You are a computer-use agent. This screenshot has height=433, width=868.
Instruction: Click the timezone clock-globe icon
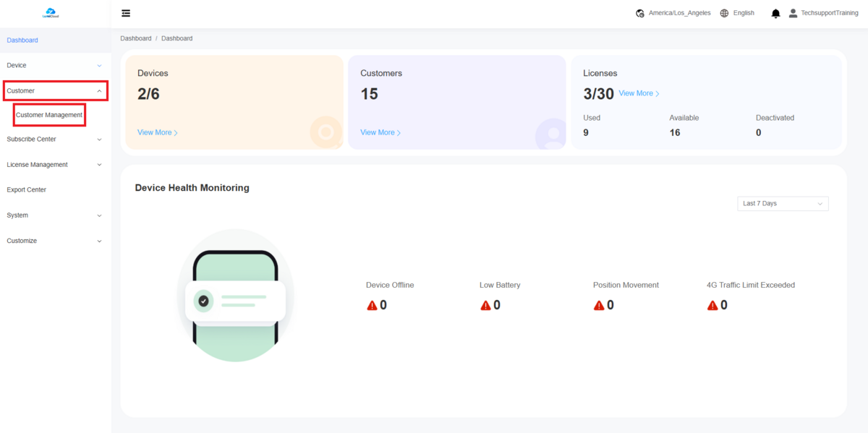tap(639, 13)
